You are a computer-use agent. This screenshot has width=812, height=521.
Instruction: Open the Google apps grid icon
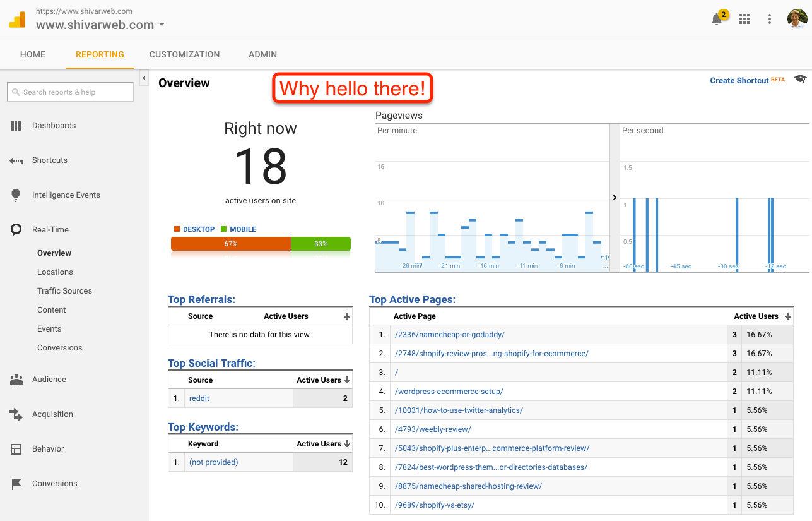(744, 19)
